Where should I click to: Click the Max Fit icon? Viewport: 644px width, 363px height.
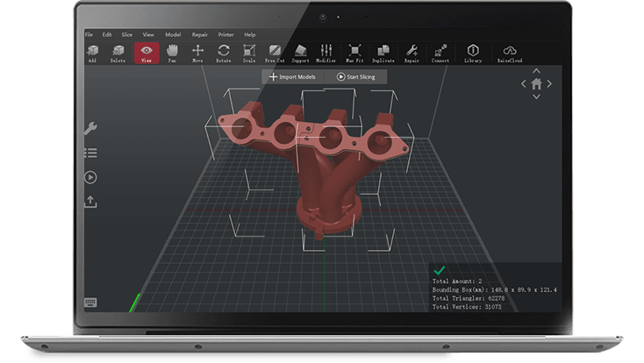click(x=354, y=53)
